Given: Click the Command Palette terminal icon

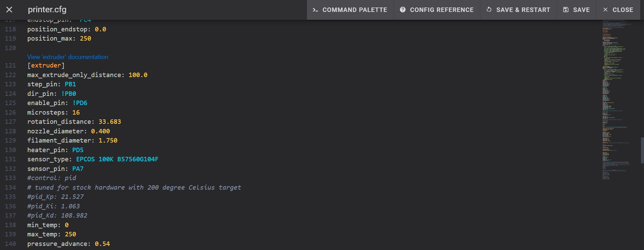Looking at the screenshot, I should tap(315, 10).
